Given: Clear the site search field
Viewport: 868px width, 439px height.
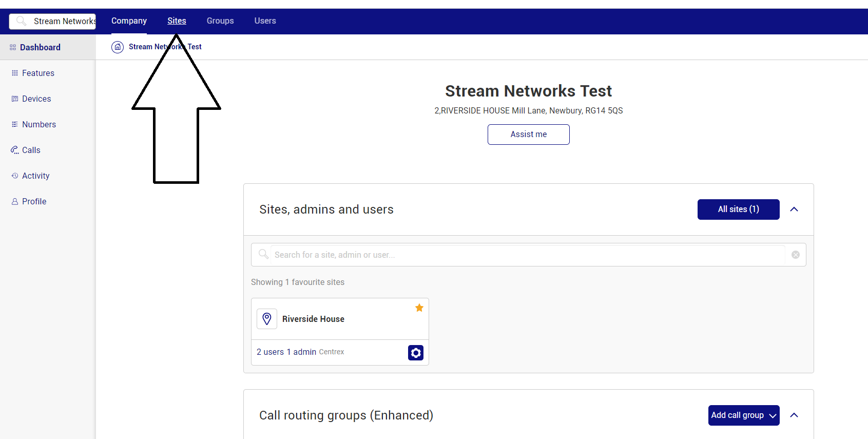Looking at the screenshot, I should tap(796, 255).
